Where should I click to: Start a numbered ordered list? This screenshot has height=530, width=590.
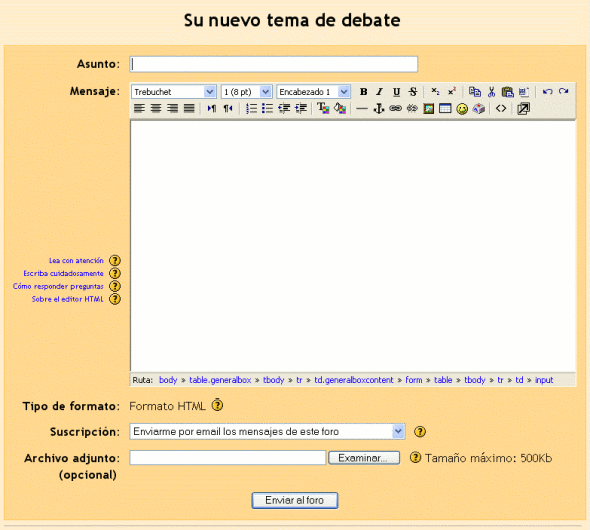click(251, 109)
